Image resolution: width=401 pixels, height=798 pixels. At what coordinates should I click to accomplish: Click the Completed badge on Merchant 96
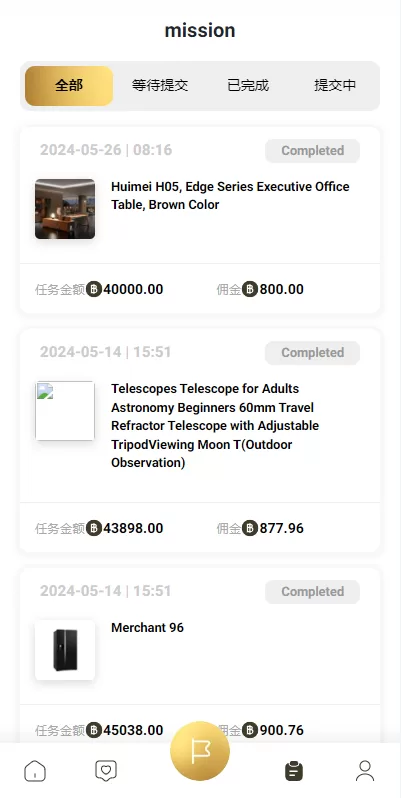312,591
